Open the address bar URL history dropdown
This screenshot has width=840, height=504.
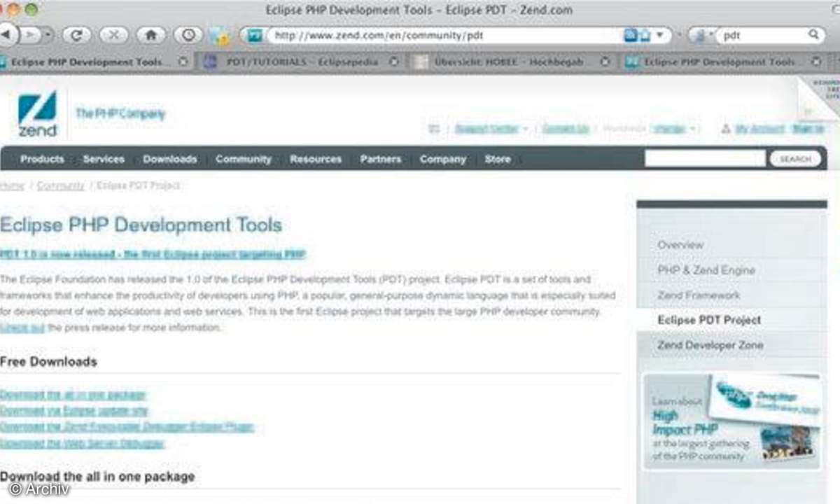[x=659, y=34]
